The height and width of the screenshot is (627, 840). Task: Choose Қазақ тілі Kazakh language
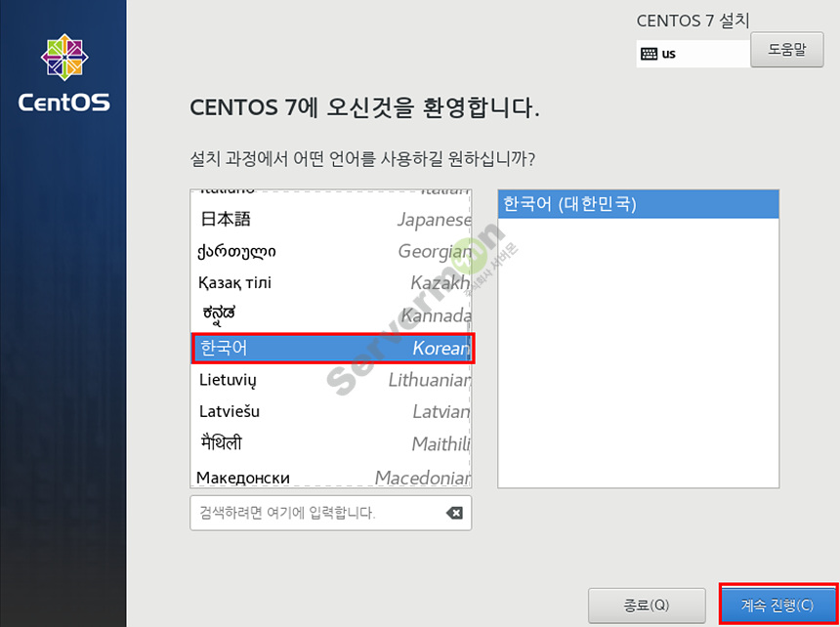point(331,282)
